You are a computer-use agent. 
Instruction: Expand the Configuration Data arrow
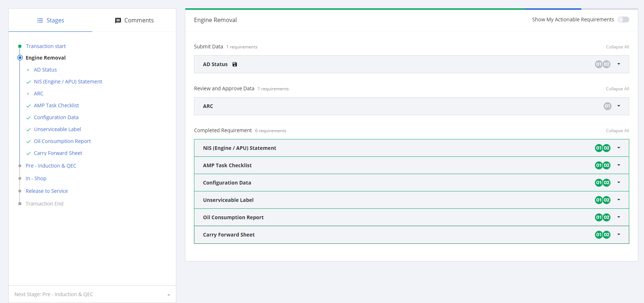619,182
